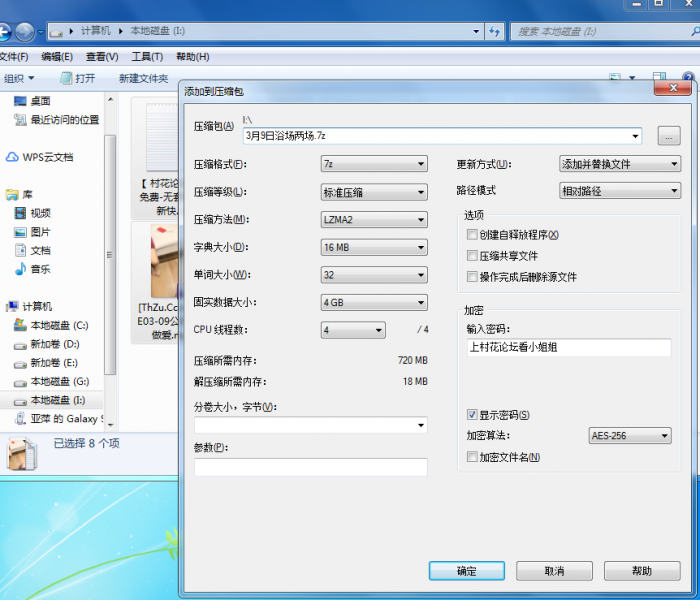Open the 加密算法 AES-256 dropdown
700x600 pixels.
[x=629, y=436]
